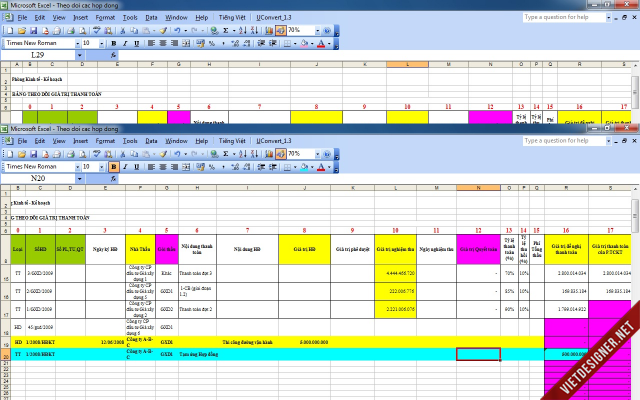Click the New workbook icon in the upper window
Viewport: 640px width, 400px height.
(x=9, y=30)
